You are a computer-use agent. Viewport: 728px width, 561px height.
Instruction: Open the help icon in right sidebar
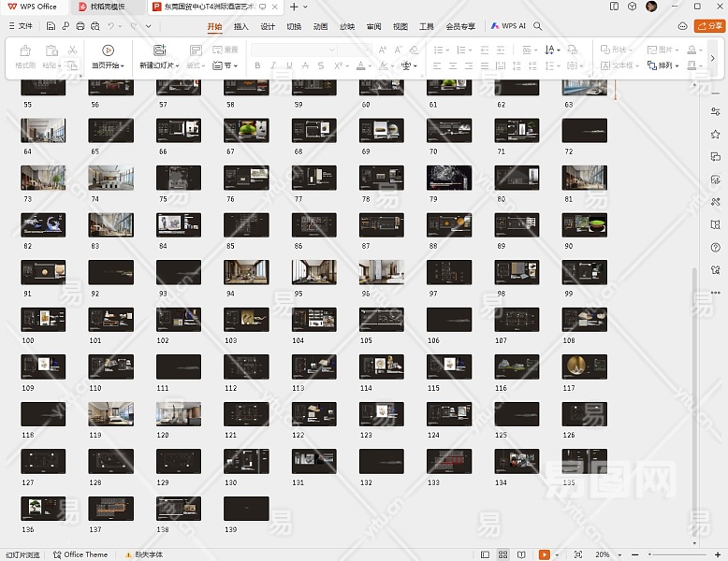pos(716,247)
